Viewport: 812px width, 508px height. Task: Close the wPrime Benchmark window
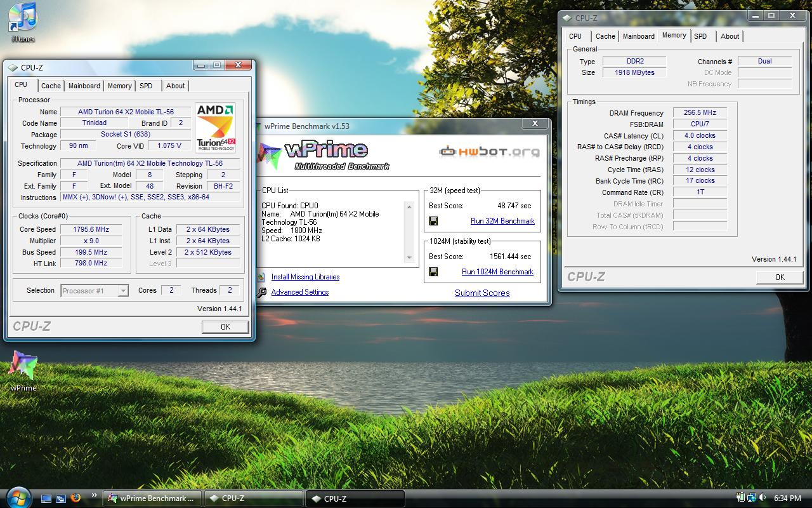click(535, 124)
